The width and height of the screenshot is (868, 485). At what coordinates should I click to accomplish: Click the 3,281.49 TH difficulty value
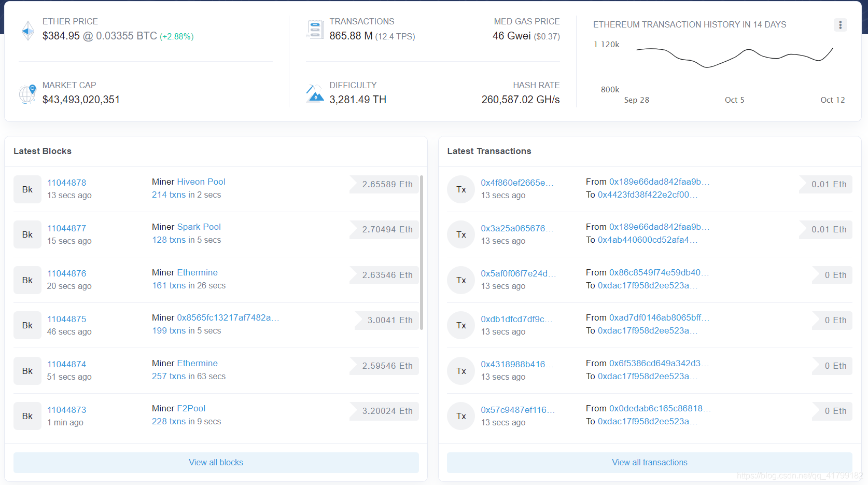358,100
